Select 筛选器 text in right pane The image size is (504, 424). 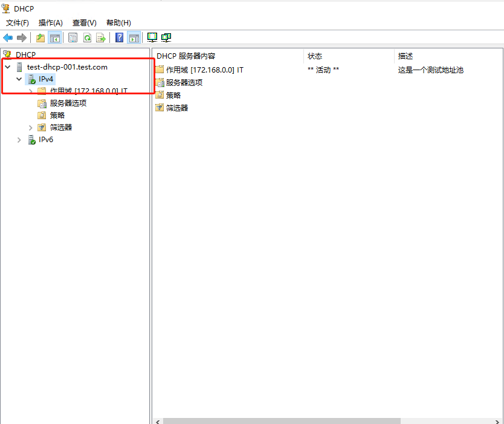(177, 108)
